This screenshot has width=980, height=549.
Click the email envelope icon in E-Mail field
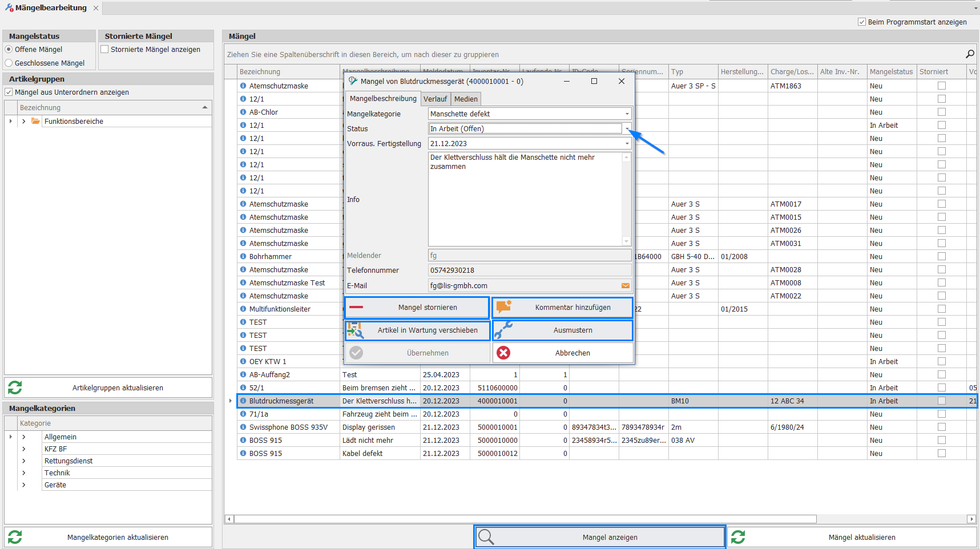coord(626,286)
